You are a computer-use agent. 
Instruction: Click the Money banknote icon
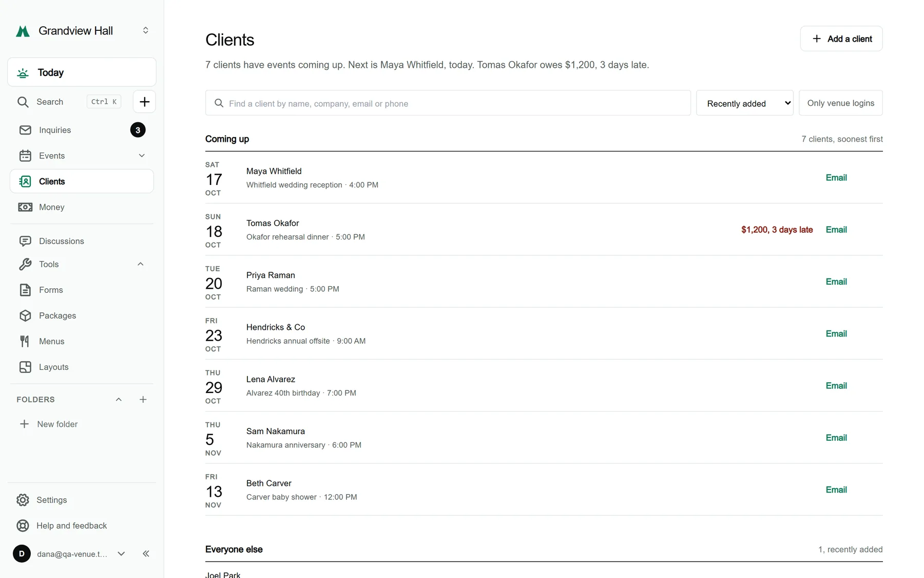click(x=25, y=207)
